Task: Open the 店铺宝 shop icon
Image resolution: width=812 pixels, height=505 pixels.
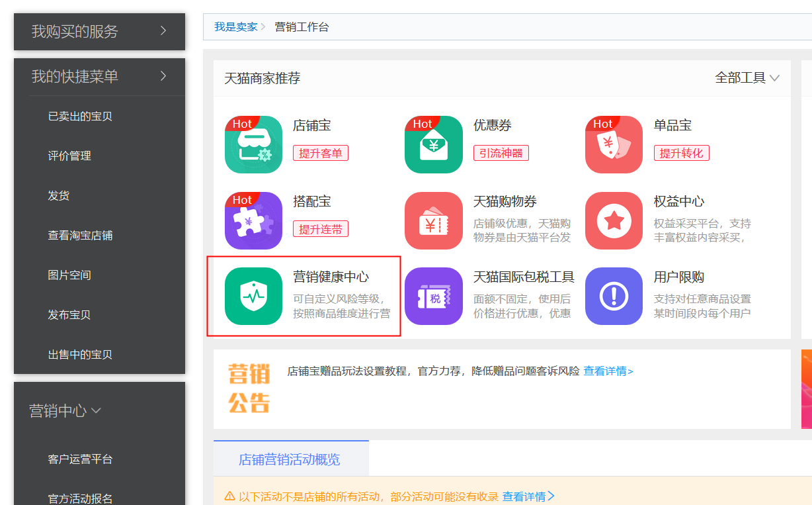Action: coord(253,145)
